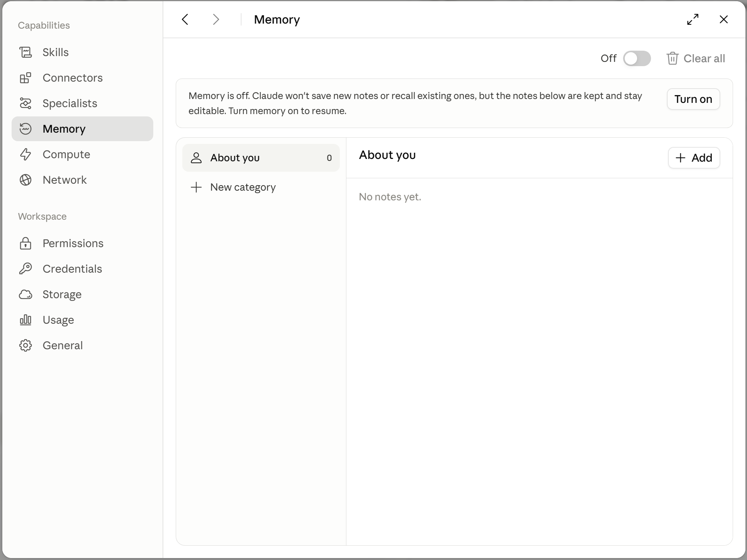Image resolution: width=747 pixels, height=560 pixels.
Task: Click the 'Off' label by the switch
Action: [x=608, y=58]
